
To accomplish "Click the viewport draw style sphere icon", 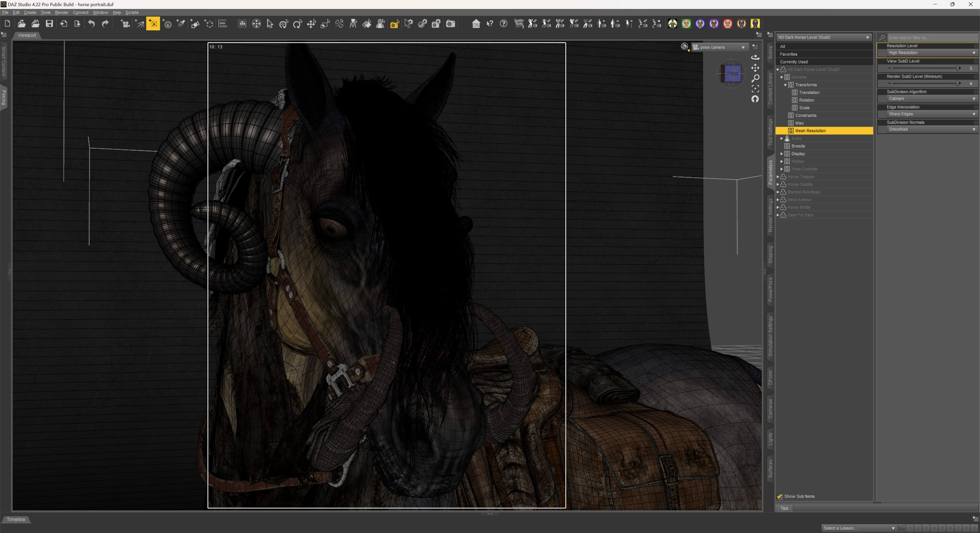I will pos(684,46).
